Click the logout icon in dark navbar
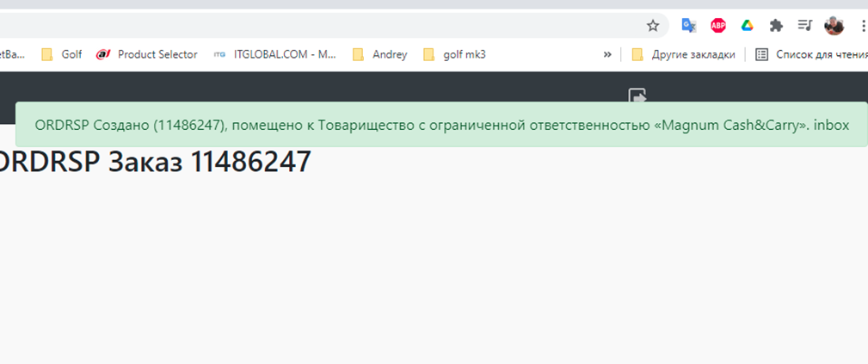 (x=637, y=95)
